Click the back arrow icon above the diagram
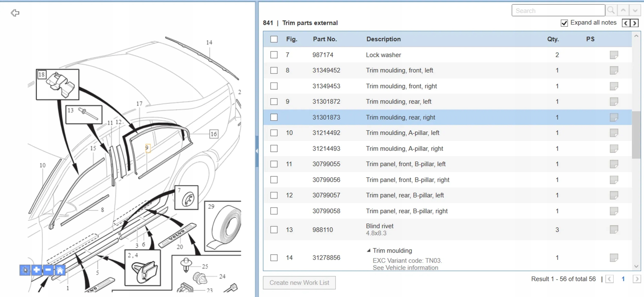 tap(15, 13)
